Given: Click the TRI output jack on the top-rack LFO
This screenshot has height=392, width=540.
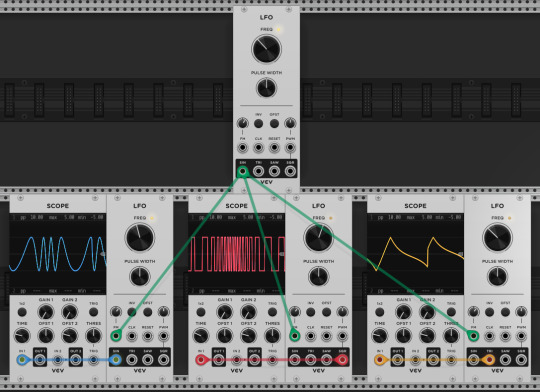Looking at the screenshot, I should tap(258, 171).
